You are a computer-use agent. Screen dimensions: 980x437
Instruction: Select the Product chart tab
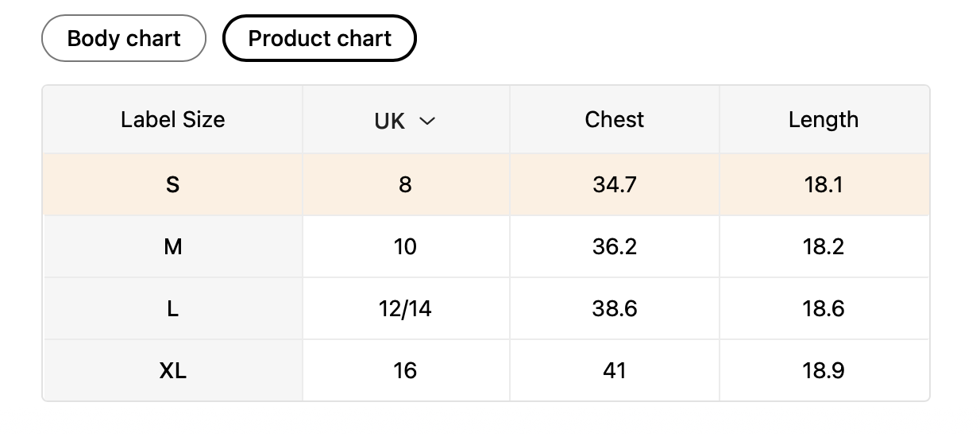click(x=319, y=38)
